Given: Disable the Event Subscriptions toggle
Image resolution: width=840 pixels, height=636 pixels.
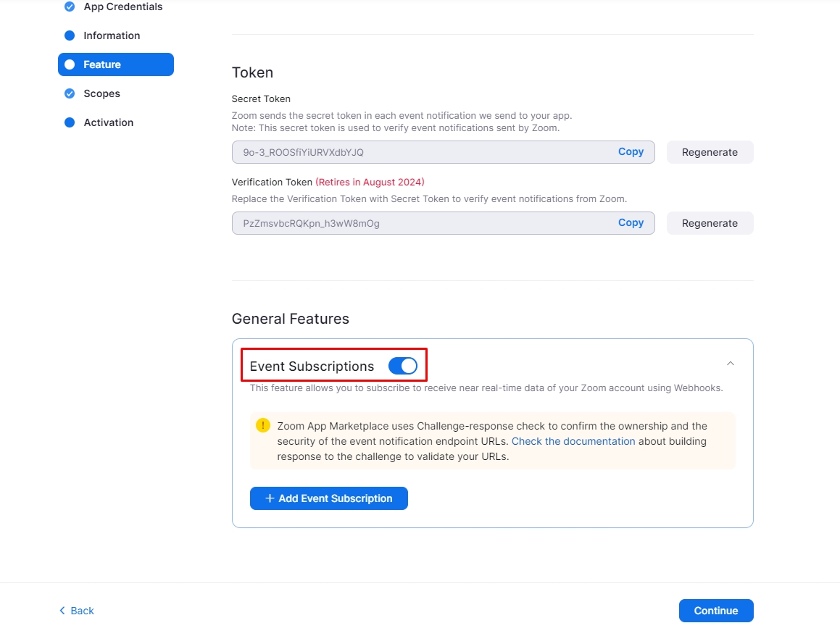Looking at the screenshot, I should (x=403, y=367).
